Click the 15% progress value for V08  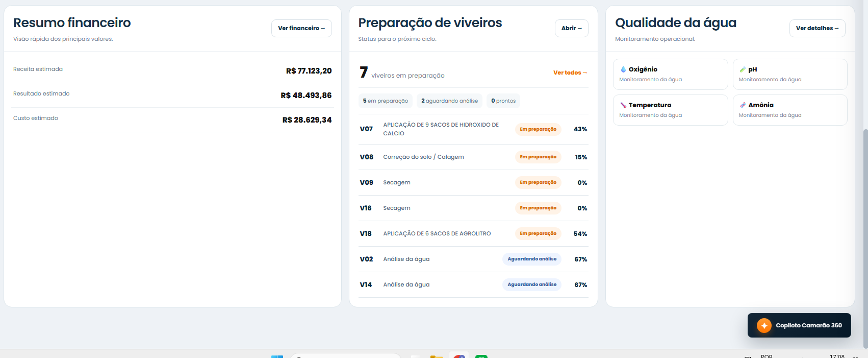[581, 157]
